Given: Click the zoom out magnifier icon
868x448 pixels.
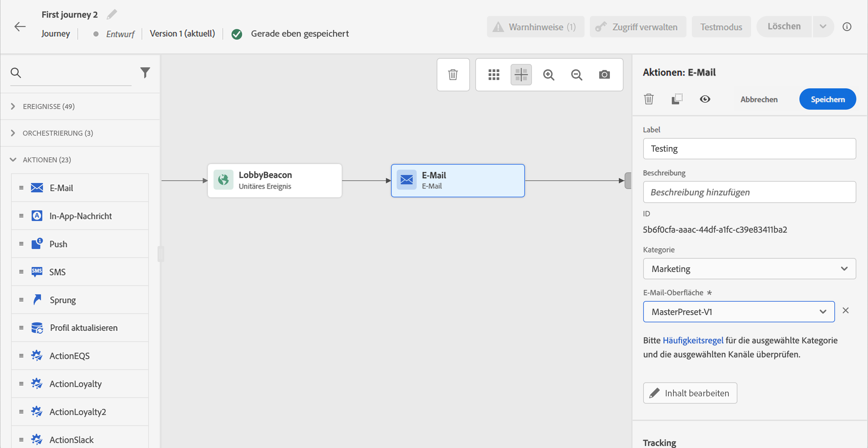Looking at the screenshot, I should pyautogui.click(x=577, y=74).
